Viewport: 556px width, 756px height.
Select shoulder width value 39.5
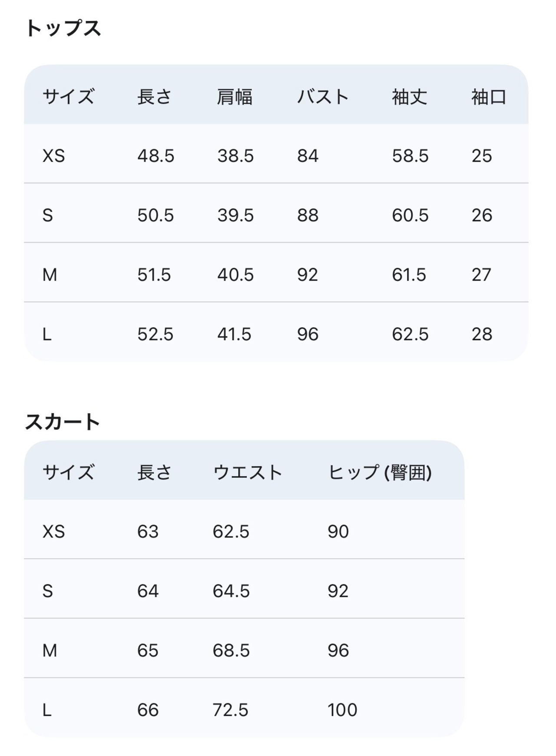click(x=235, y=215)
